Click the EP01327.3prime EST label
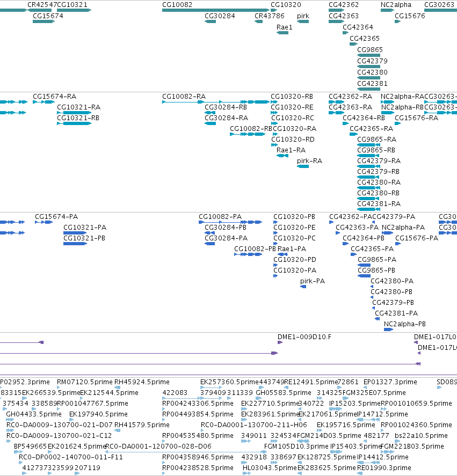Viewport: 457px width, 476px height. [390, 382]
